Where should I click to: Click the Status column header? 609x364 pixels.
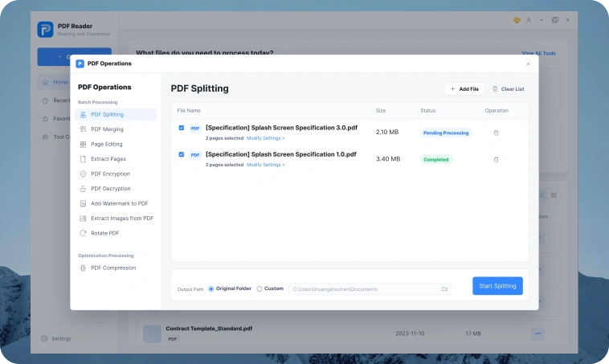tap(428, 111)
